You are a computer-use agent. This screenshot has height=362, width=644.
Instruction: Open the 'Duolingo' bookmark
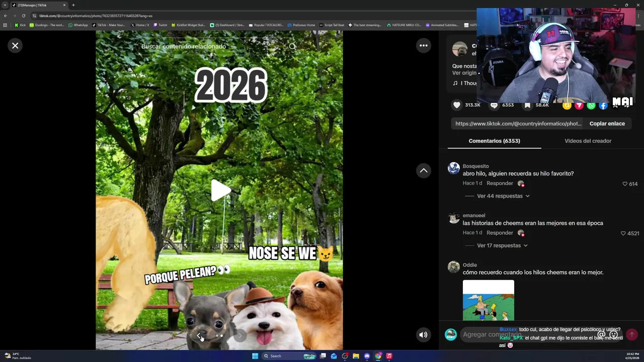(47, 25)
